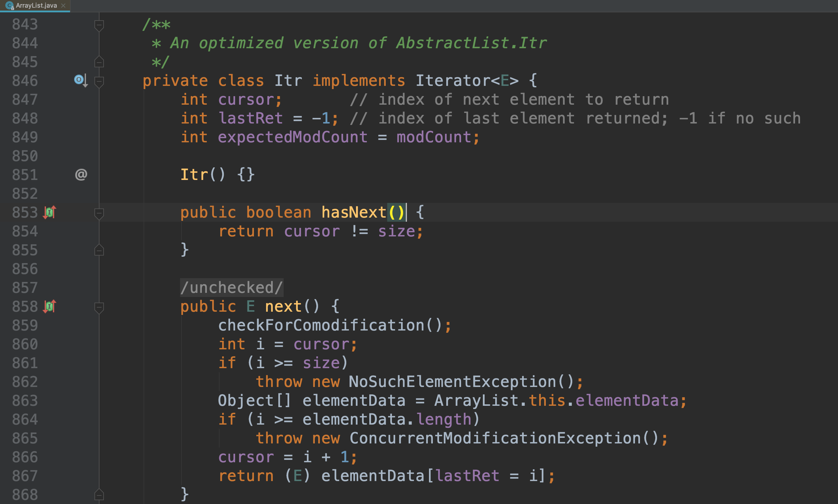Close the ArrayList.java editor tab
The height and width of the screenshot is (504, 838).
(63, 5)
